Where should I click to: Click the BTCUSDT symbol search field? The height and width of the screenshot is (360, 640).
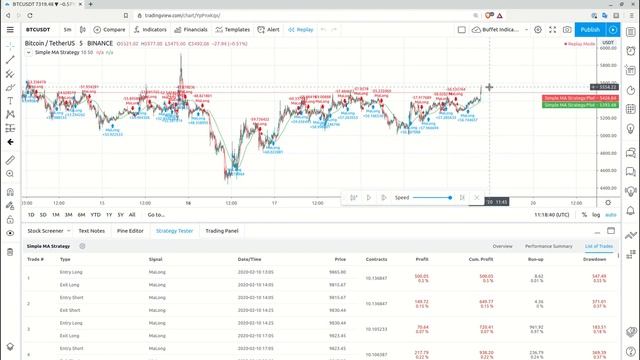(38, 30)
